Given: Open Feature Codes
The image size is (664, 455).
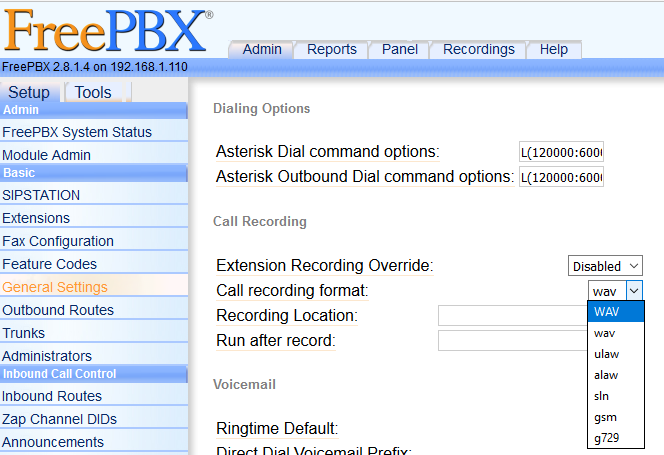Looking at the screenshot, I should coord(94,264).
